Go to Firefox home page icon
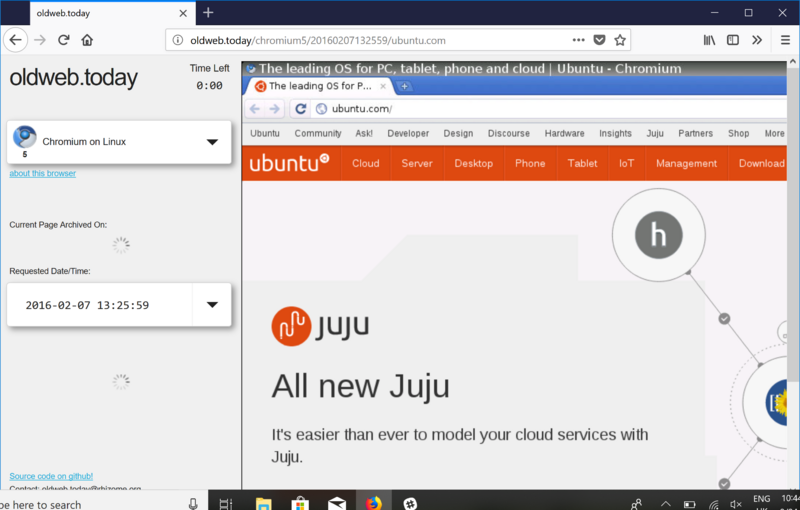The width and height of the screenshot is (800, 510). (x=88, y=40)
